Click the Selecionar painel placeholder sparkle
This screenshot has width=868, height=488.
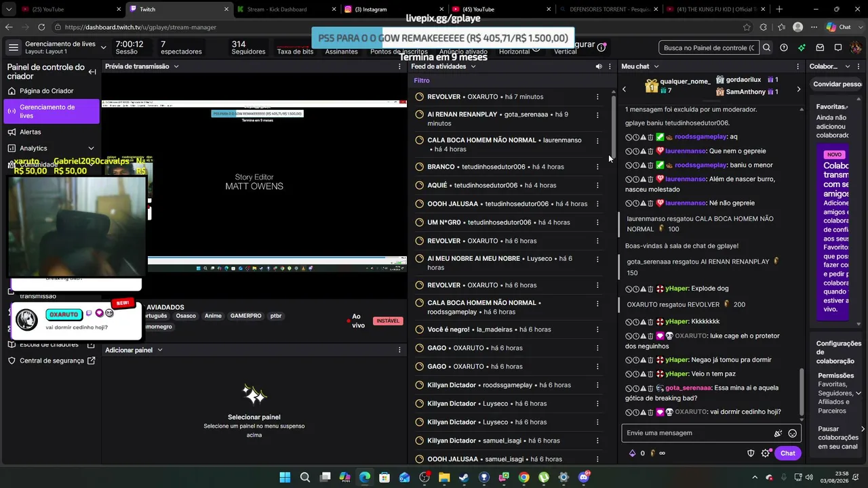pos(254,394)
